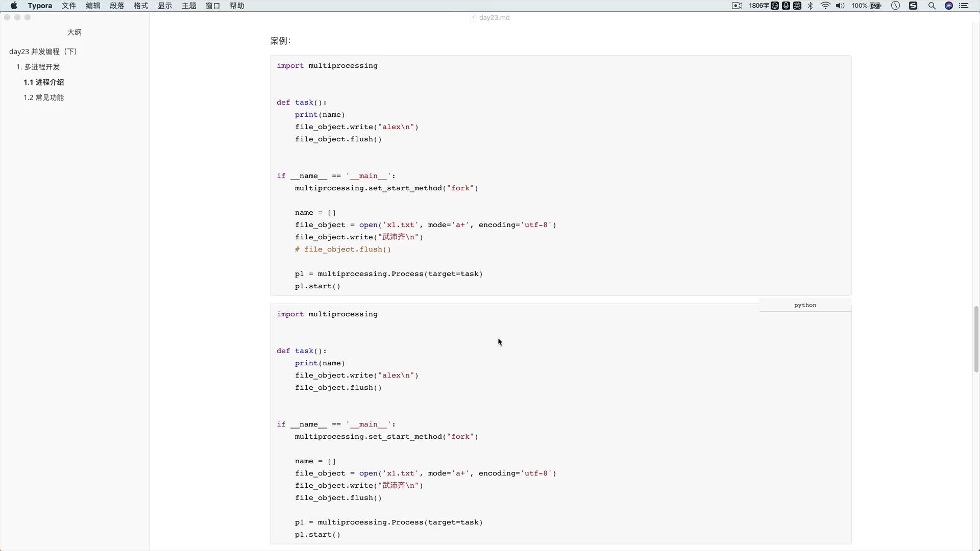Click write("alex\n") in first code block
This screenshot has height=551, width=980.
coord(356,127)
